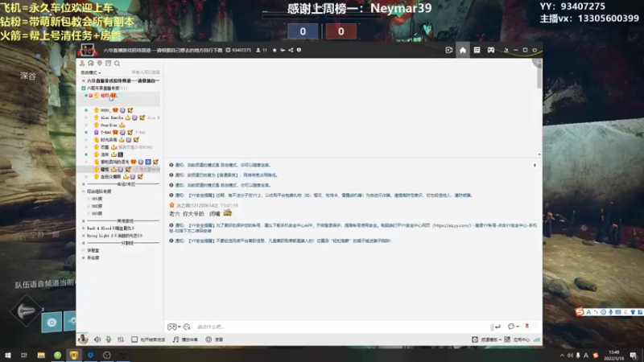Expand the last channel in the tree
This screenshot has width=644, height=362.
(84, 257)
